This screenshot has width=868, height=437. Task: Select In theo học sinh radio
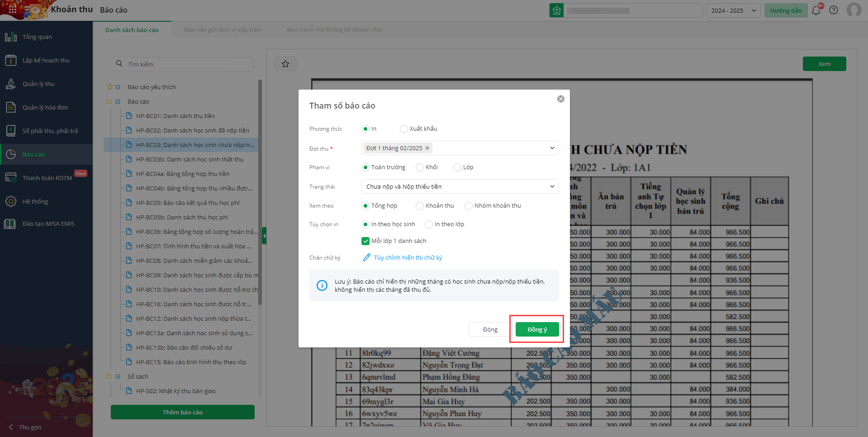(365, 224)
